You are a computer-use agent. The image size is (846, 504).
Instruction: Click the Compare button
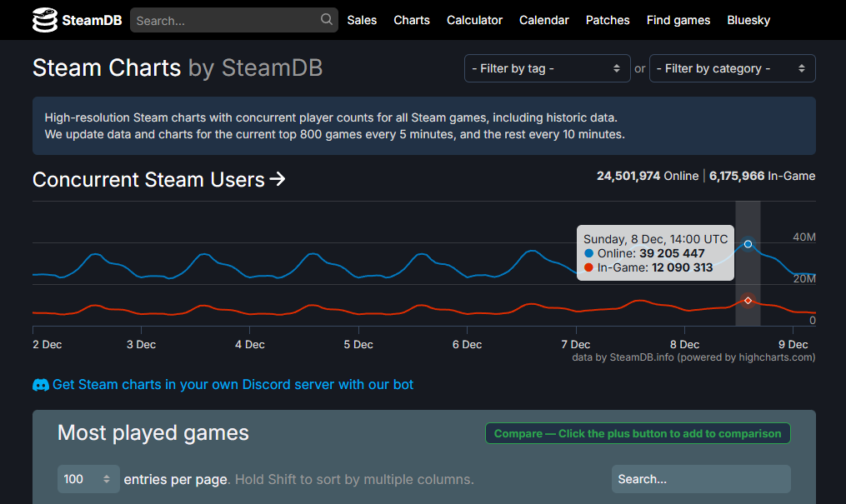[x=638, y=433]
